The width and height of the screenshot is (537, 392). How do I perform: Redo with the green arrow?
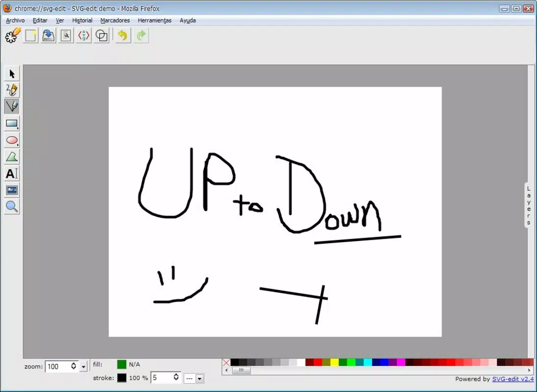[x=141, y=36]
